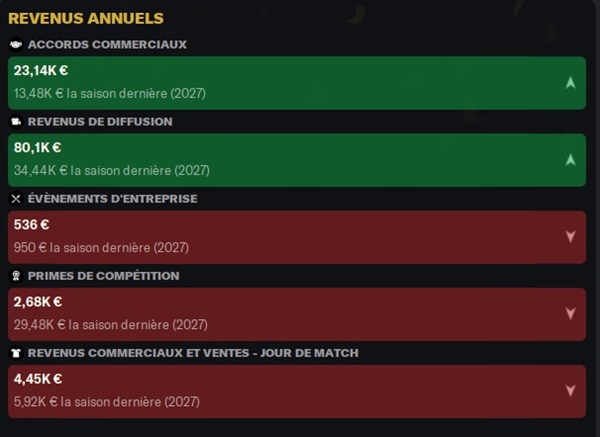
Task: Click the down arrow on the 2,68K € card
Action: coord(570,314)
